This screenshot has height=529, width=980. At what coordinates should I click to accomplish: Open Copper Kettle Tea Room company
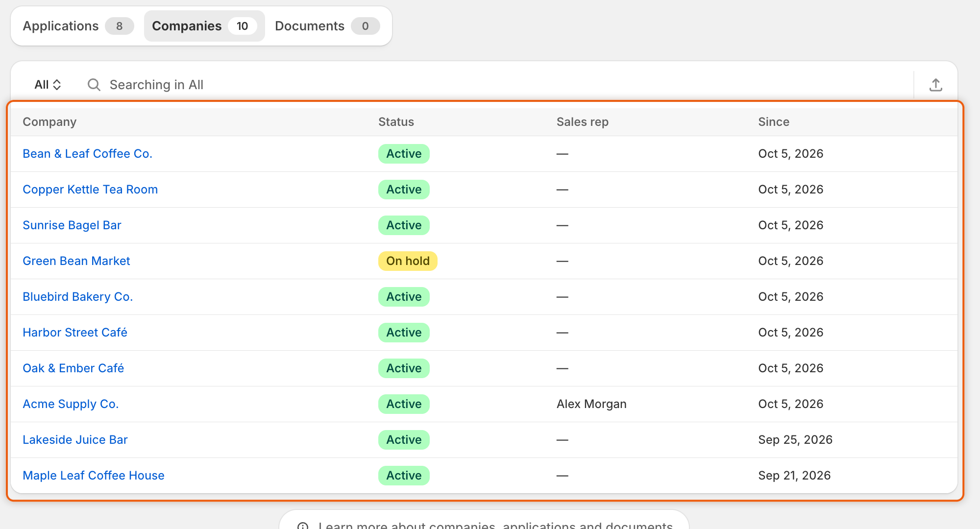[x=90, y=190]
